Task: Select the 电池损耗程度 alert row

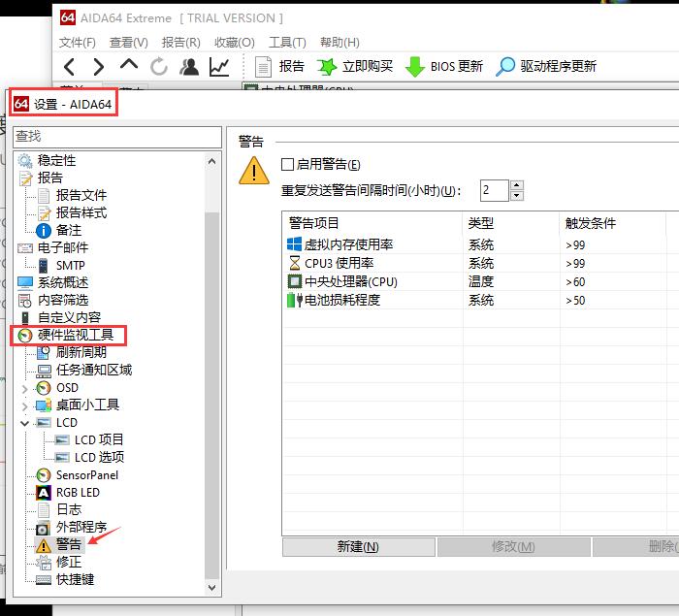Action: click(x=480, y=300)
